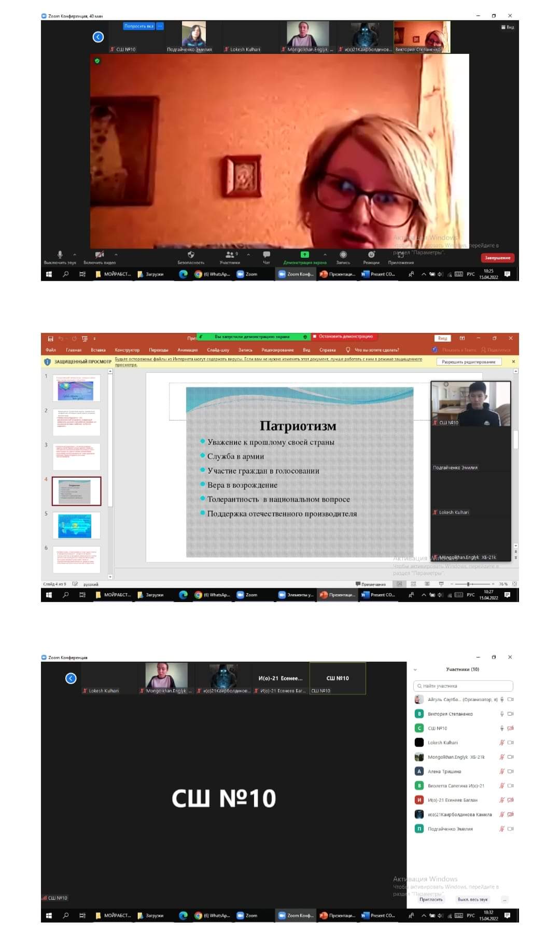Toggle muted mic icon in Виолетта Сапегина row

502,786
